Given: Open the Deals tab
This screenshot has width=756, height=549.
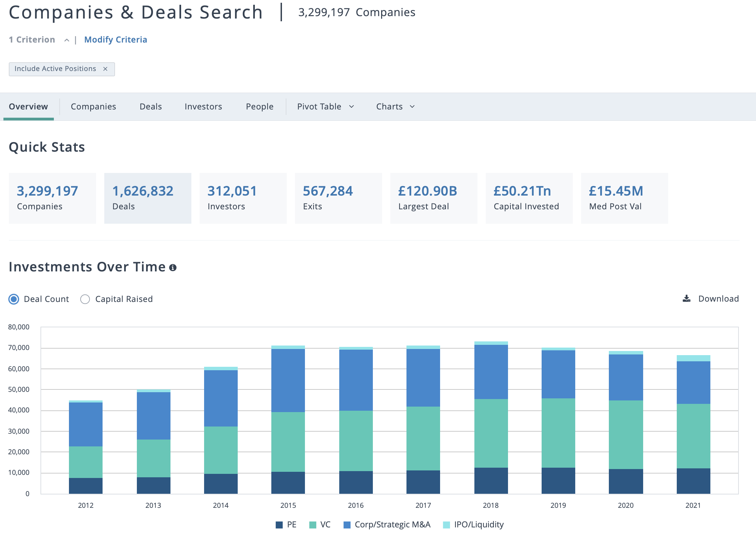Looking at the screenshot, I should pos(151,107).
